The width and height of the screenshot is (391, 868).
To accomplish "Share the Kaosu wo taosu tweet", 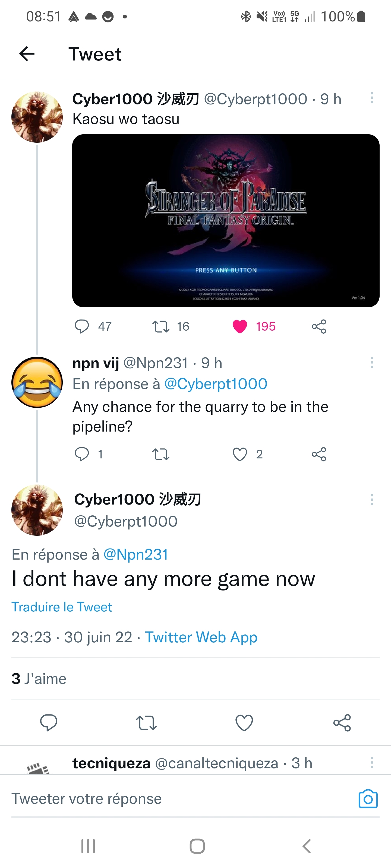I will pos(319,326).
